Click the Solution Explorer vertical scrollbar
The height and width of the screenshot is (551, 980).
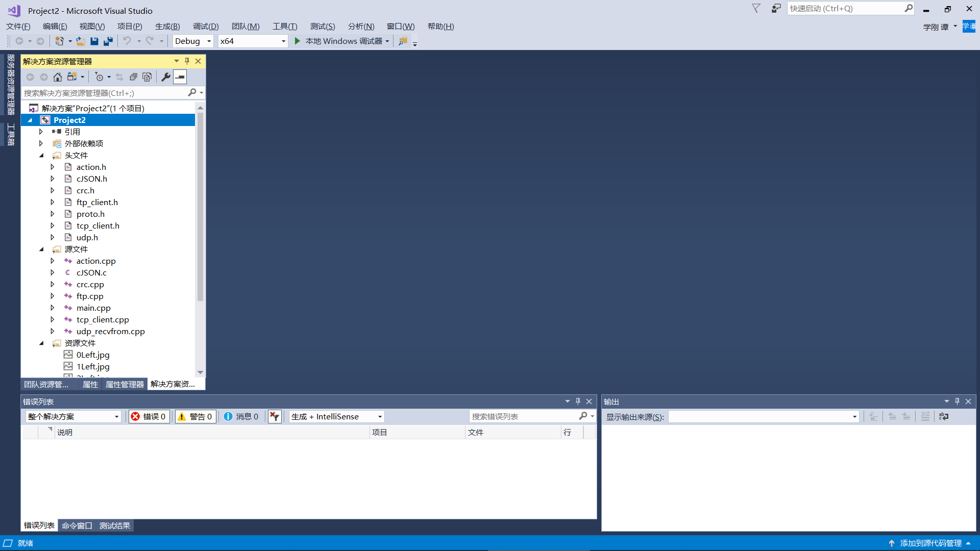(200, 204)
